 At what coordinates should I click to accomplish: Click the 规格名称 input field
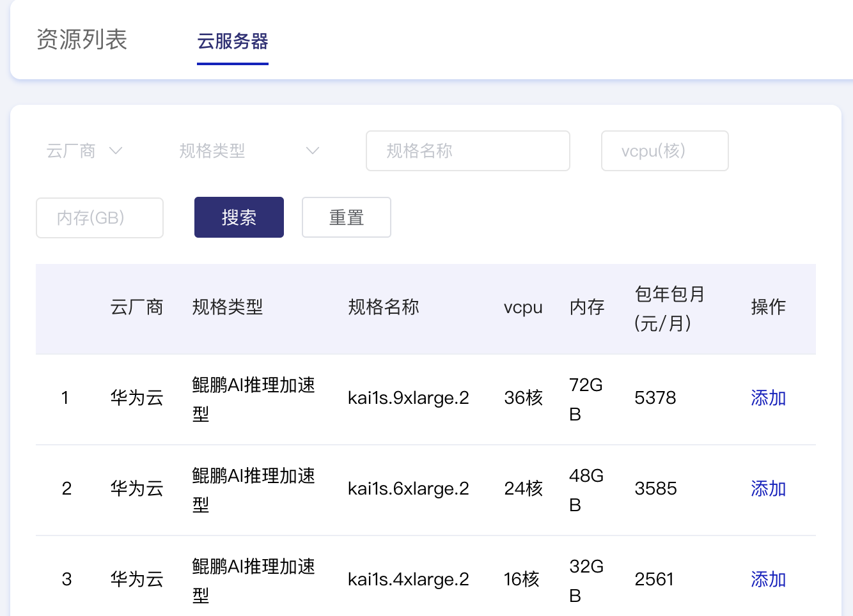pyautogui.click(x=468, y=151)
